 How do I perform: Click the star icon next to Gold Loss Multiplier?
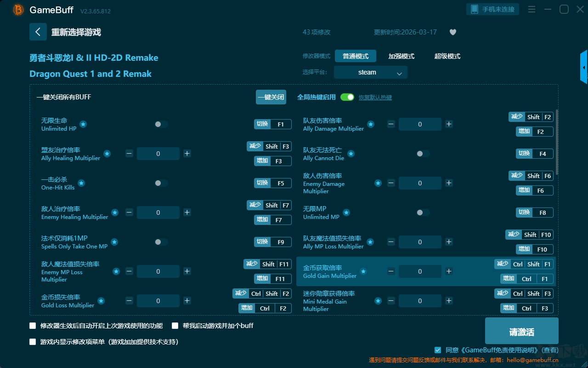[101, 301]
